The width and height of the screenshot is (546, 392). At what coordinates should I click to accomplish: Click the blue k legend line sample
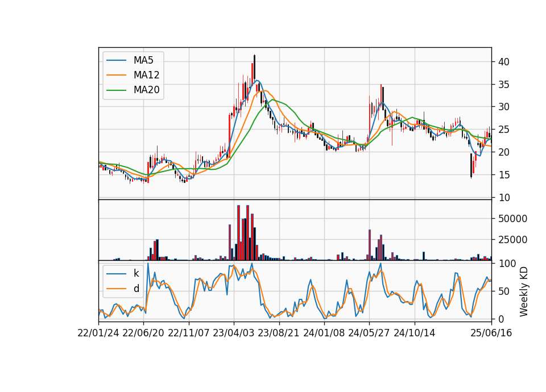click(116, 274)
